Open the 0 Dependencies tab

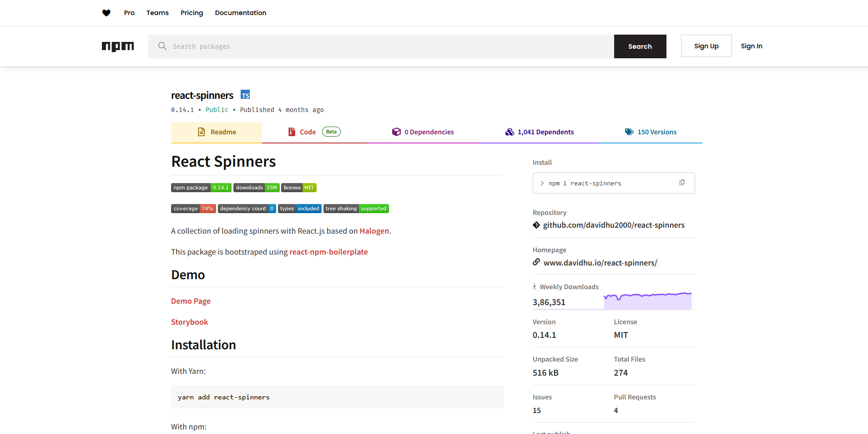coord(423,132)
